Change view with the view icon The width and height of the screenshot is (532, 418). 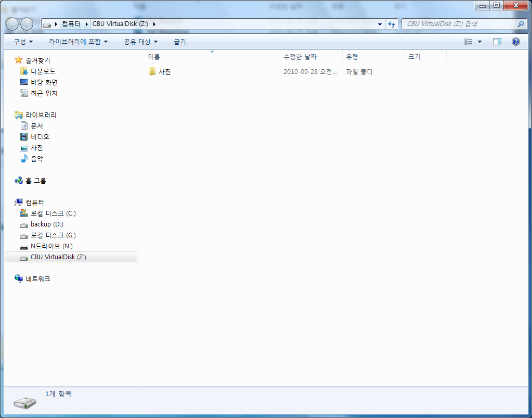tap(469, 42)
